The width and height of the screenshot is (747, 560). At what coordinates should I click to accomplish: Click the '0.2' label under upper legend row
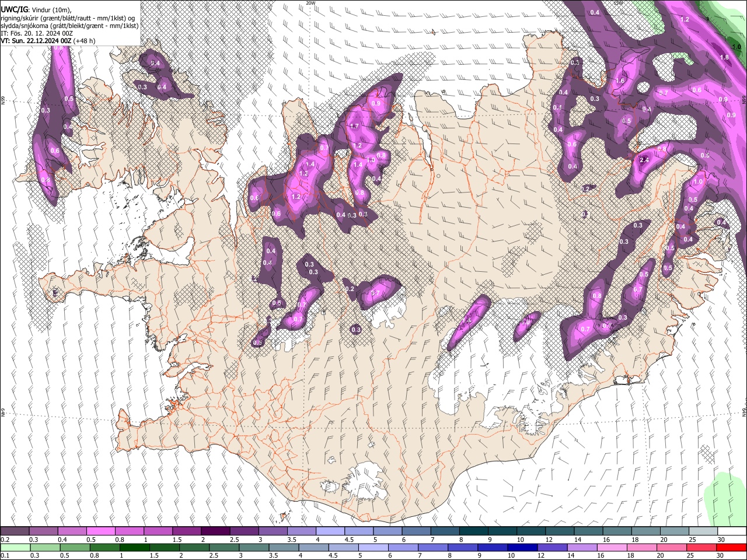(x=5, y=540)
